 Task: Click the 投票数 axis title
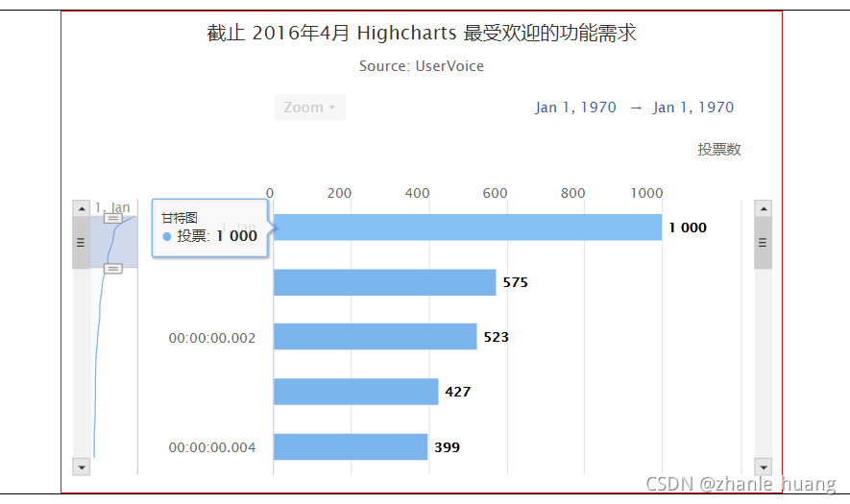pyautogui.click(x=719, y=150)
